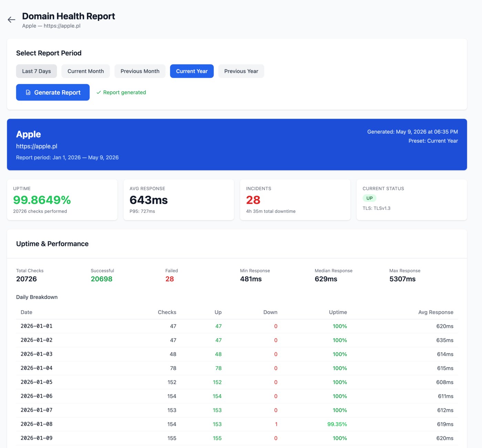Click the Down column header
The width and height of the screenshot is (482, 448).
click(270, 312)
